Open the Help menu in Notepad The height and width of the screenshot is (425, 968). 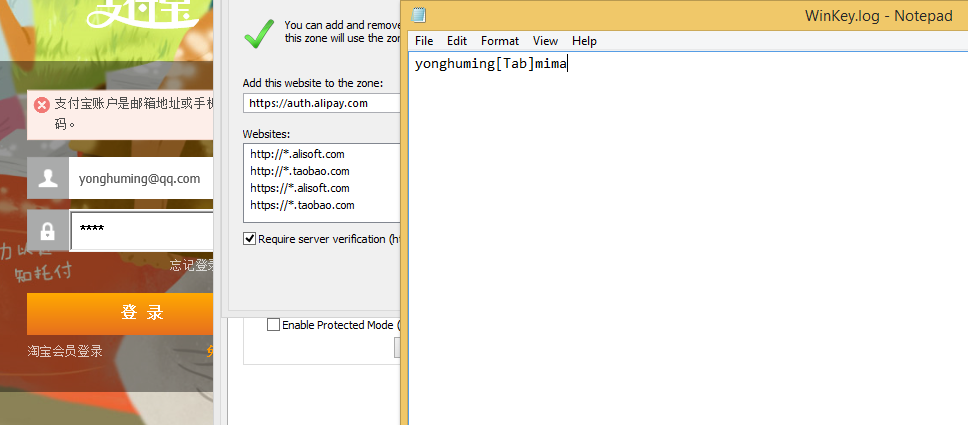tap(584, 41)
